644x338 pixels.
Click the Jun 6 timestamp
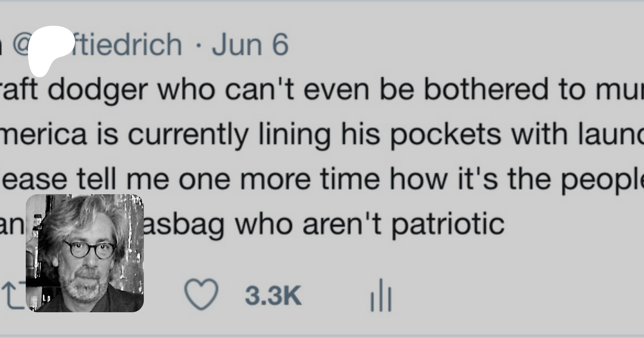pyautogui.click(x=250, y=45)
